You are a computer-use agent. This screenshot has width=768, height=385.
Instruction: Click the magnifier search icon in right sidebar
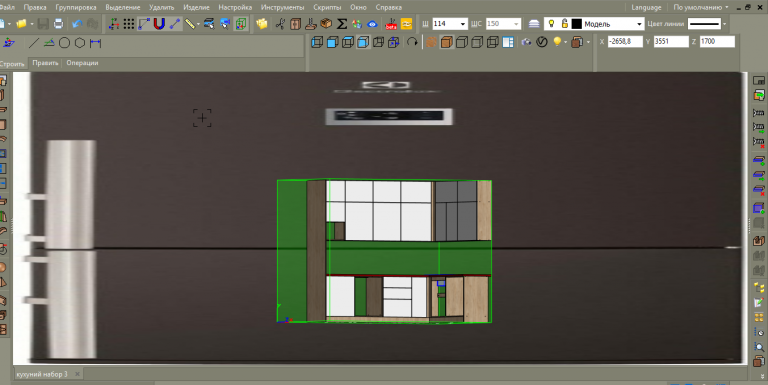tap(759, 347)
